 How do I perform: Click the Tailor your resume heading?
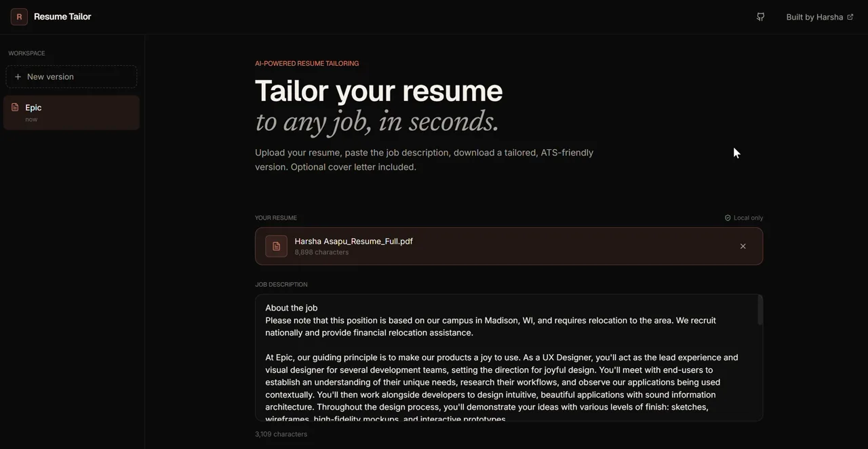(378, 91)
